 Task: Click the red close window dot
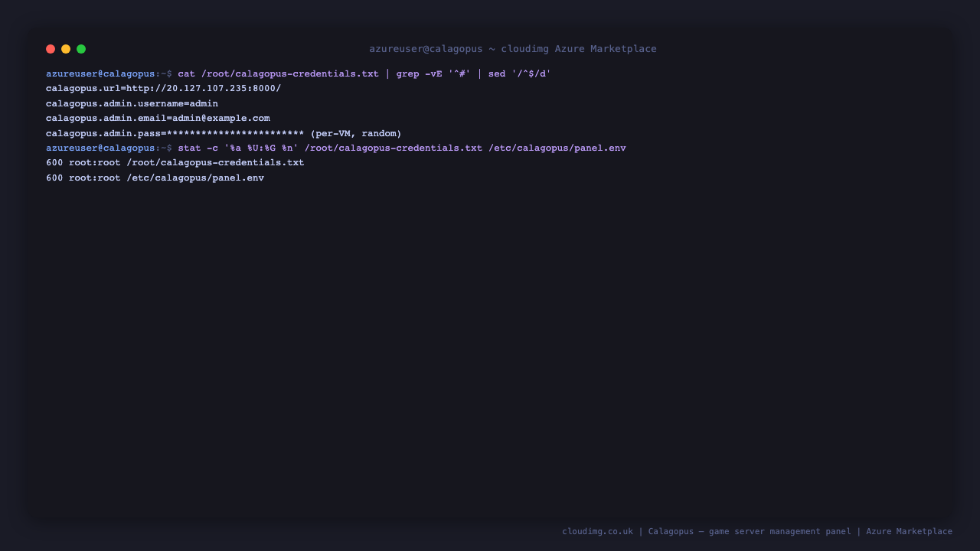(x=51, y=49)
